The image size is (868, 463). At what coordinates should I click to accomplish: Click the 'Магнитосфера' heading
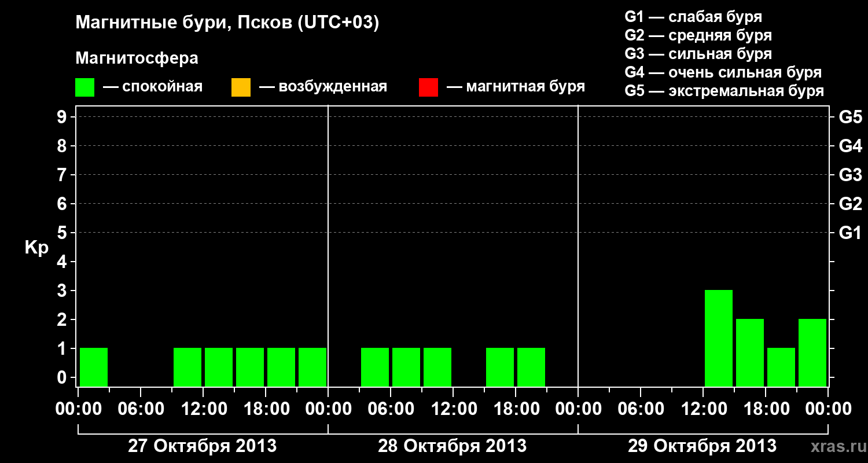click(x=137, y=58)
